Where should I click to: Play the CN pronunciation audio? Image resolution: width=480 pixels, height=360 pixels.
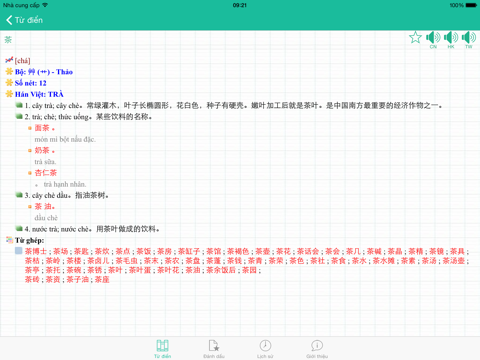(x=433, y=39)
